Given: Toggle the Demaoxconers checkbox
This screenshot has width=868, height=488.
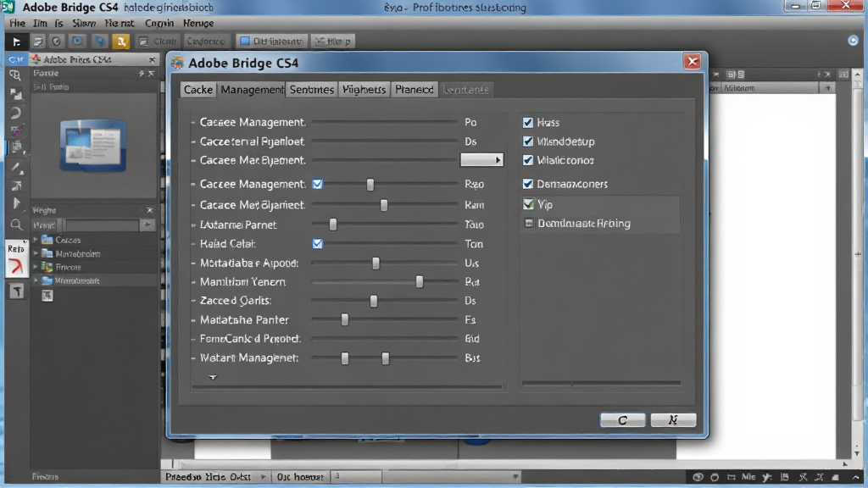Looking at the screenshot, I should tap(528, 184).
